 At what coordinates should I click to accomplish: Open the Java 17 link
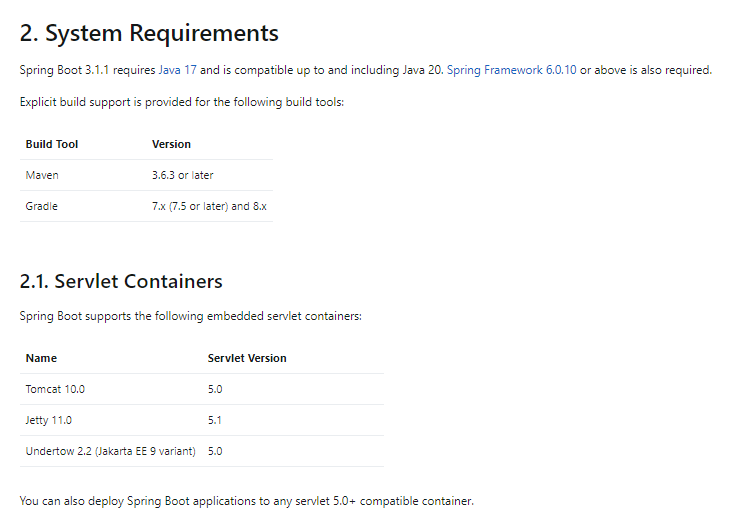coord(177,70)
